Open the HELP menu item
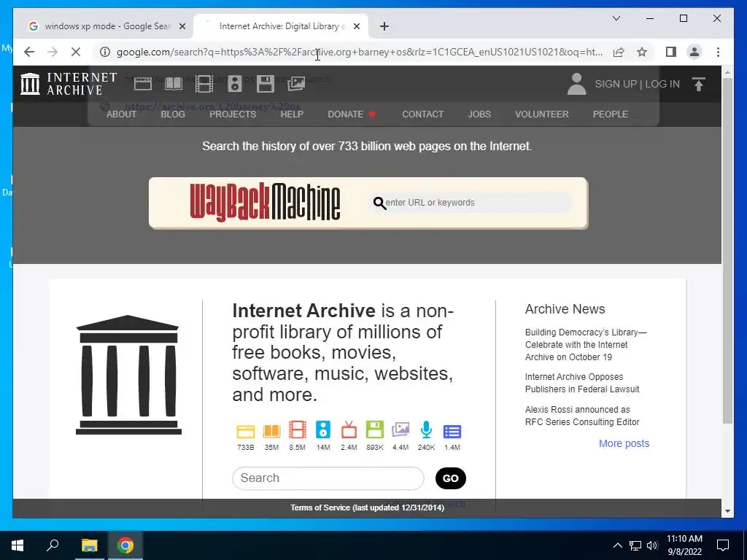747x560 pixels. (x=292, y=114)
